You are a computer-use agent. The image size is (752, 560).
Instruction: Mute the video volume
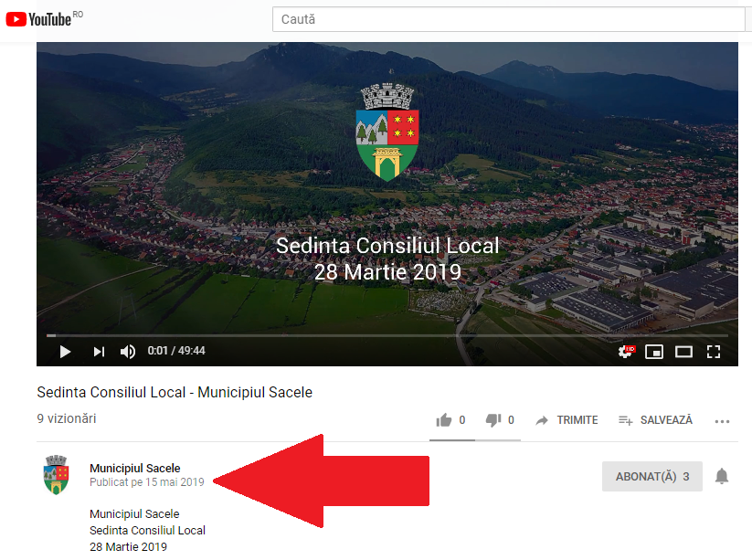tap(128, 351)
